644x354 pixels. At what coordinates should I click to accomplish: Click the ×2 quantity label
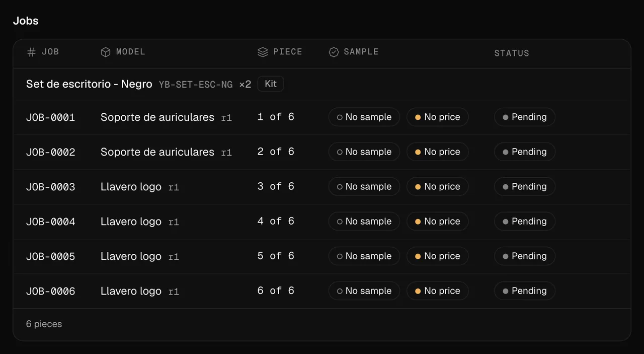(245, 85)
